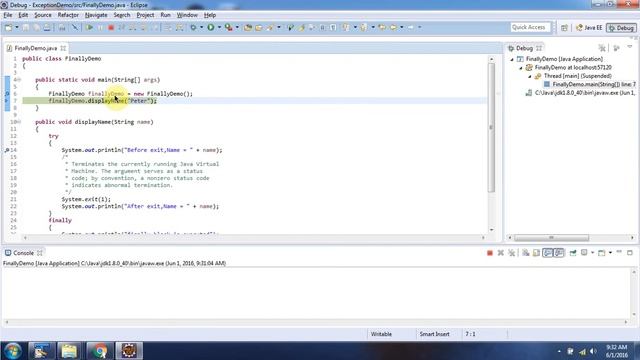The width and height of the screenshot is (640, 360).
Task: Open the Debug launch dropdown arrow
Action: coord(201,27)
